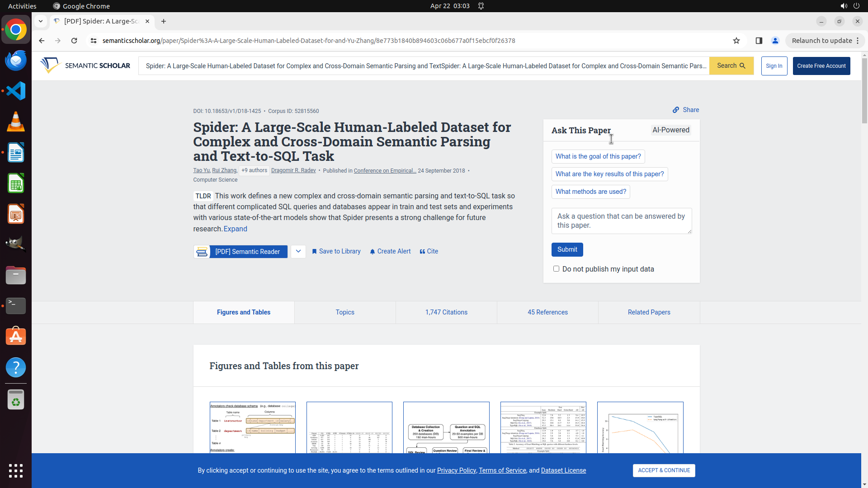Click the Semantic Scholar logo

85,66
